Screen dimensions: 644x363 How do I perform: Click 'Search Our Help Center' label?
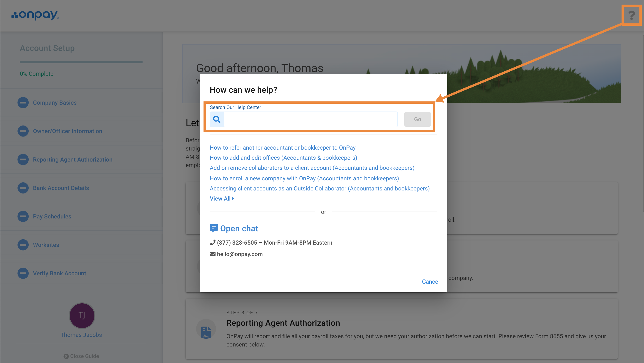coord(235,107)
